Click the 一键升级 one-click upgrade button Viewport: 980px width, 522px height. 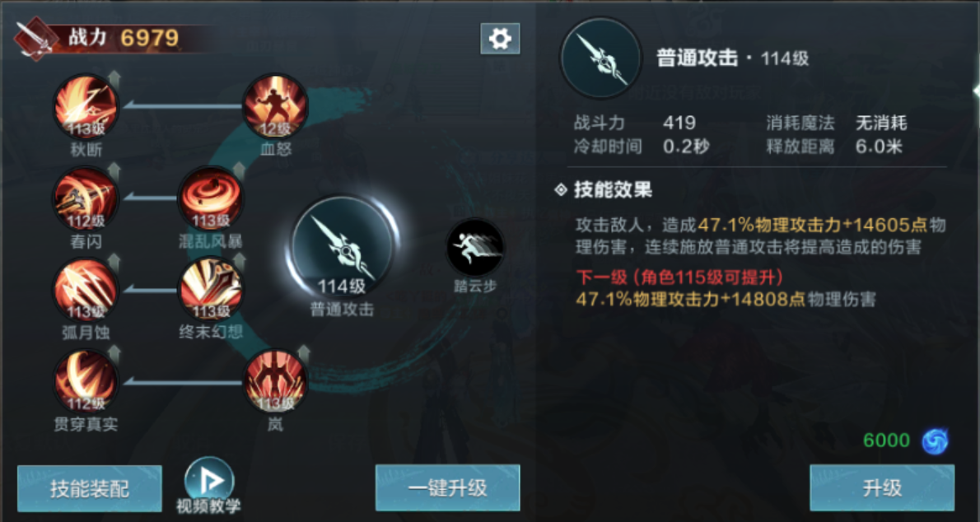447,487
